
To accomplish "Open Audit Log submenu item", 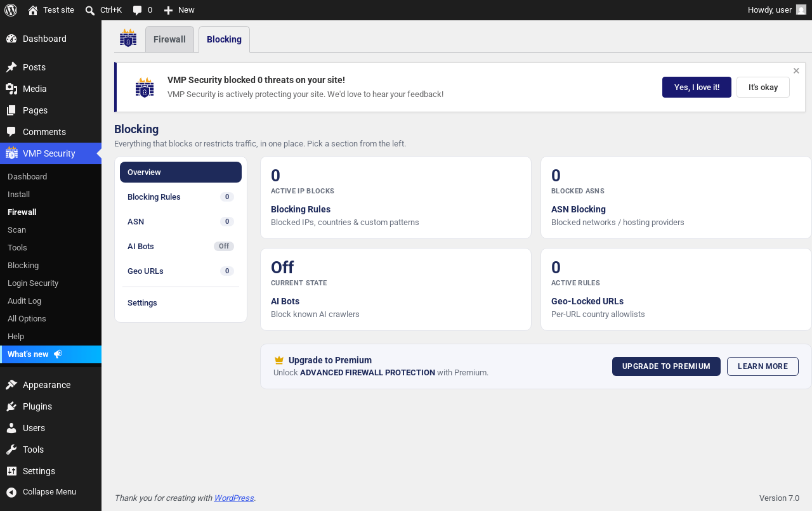I will pos(51,301).
